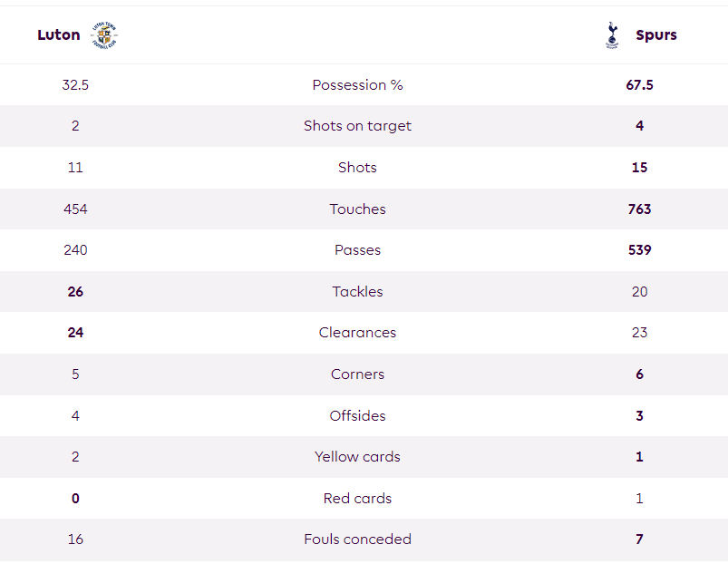Click Luton's shots value 11
728x564 pixels.
(75, 168)
